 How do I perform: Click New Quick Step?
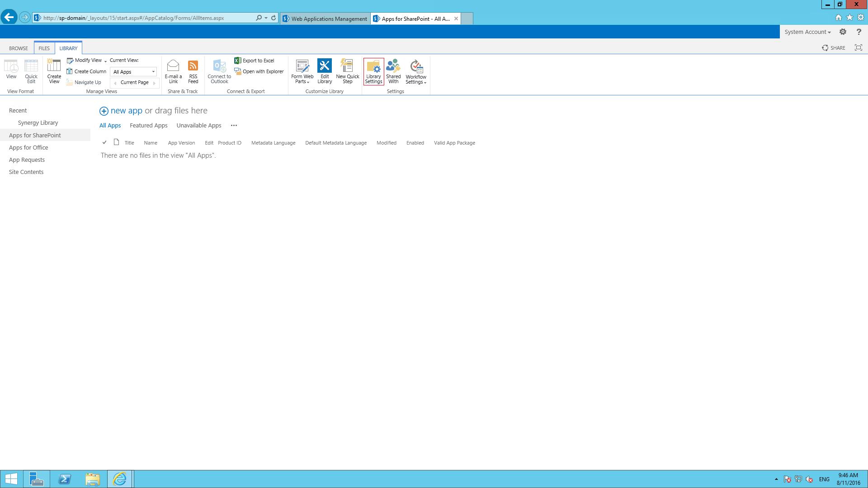pyautogui.click(x=347, y=71)
